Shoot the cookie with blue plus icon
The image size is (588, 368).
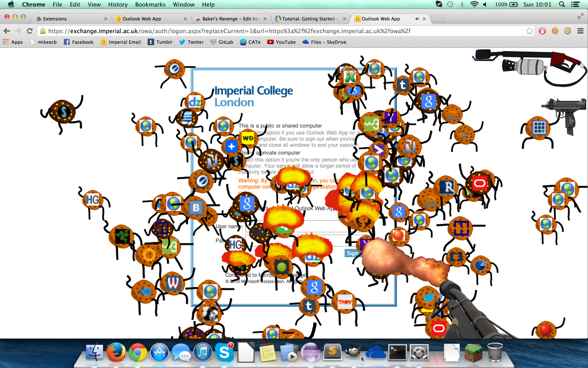232,147
